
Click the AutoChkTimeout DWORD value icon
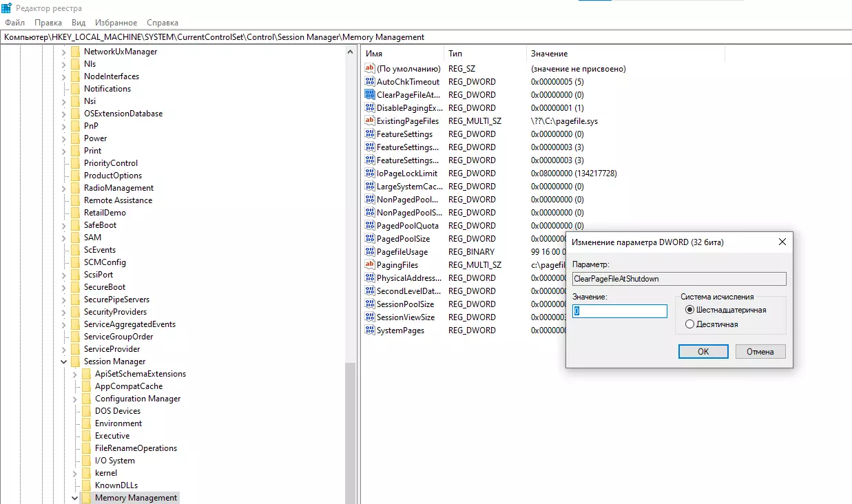pos(369,82)
